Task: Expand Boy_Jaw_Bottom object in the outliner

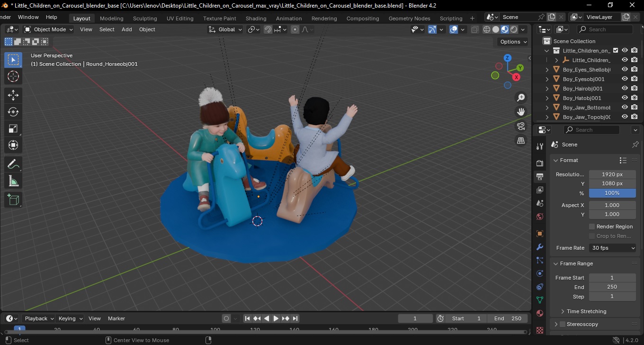Action: point(547,108)
